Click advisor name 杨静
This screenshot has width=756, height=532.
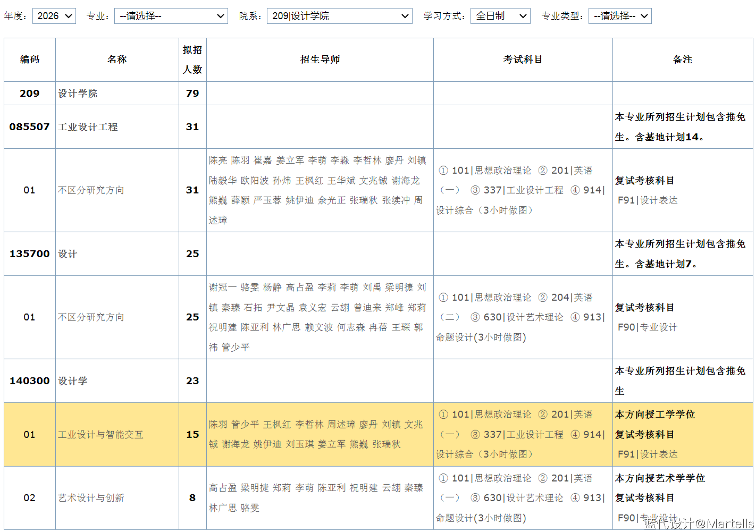tap(272, 288)
